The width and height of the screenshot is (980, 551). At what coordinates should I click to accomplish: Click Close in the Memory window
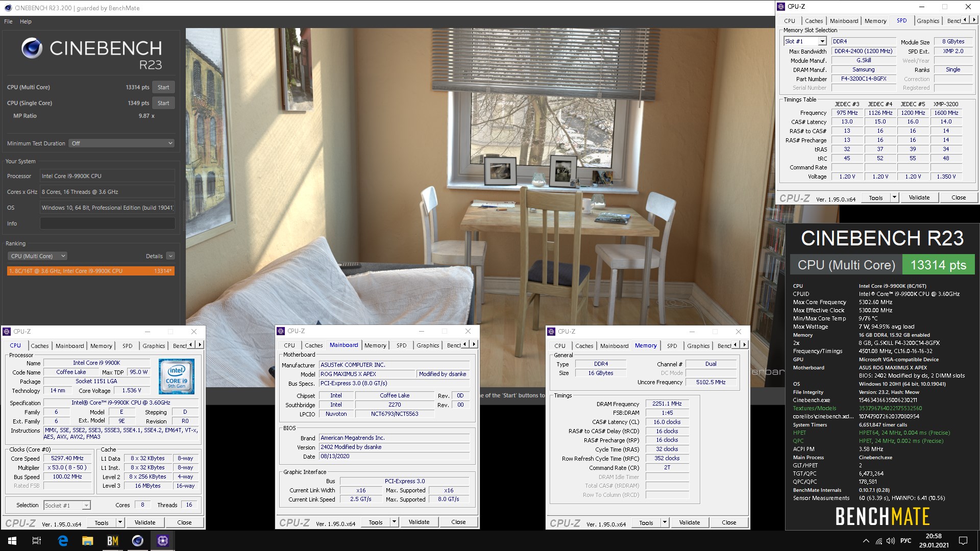click(x=729, y=522)
